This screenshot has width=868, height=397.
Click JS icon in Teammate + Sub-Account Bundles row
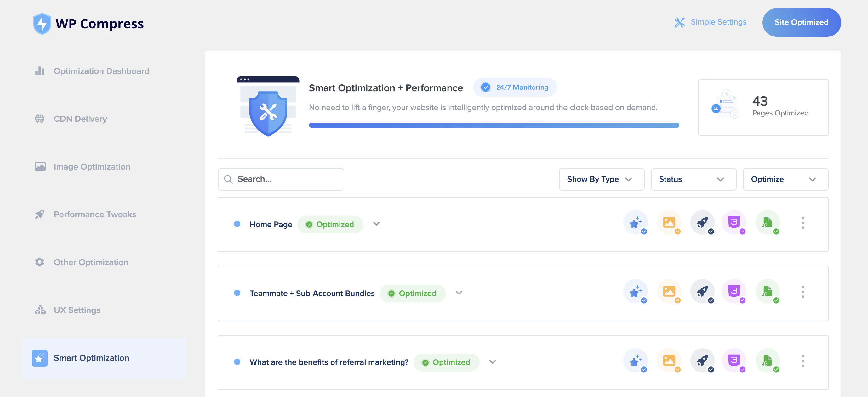(x=768, y=292)
